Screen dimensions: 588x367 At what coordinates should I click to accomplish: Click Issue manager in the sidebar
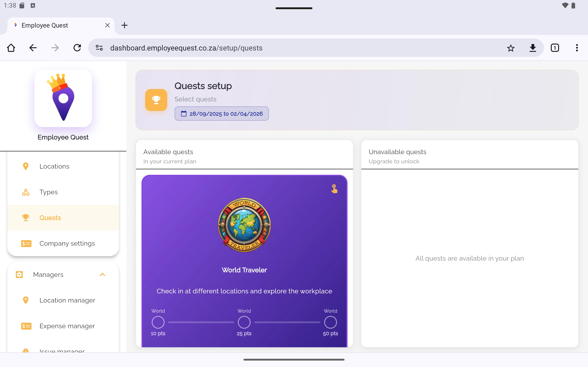(x=62, y=350)
